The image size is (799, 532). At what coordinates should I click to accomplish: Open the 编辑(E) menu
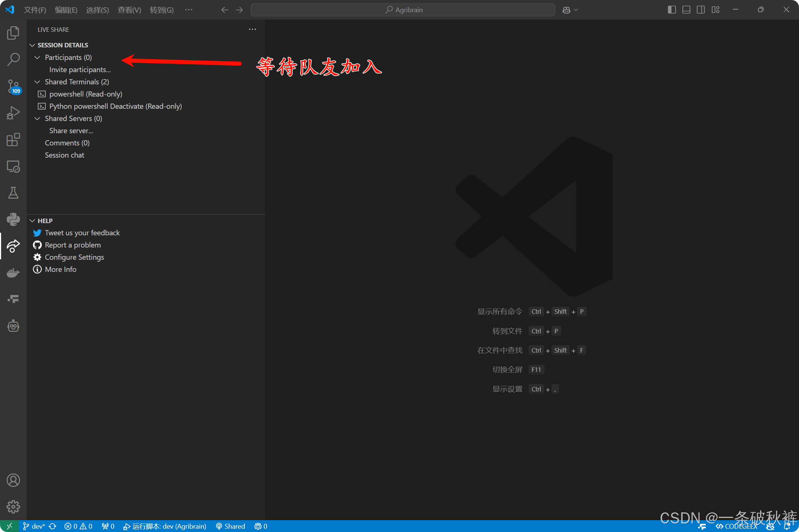[66, 10]
